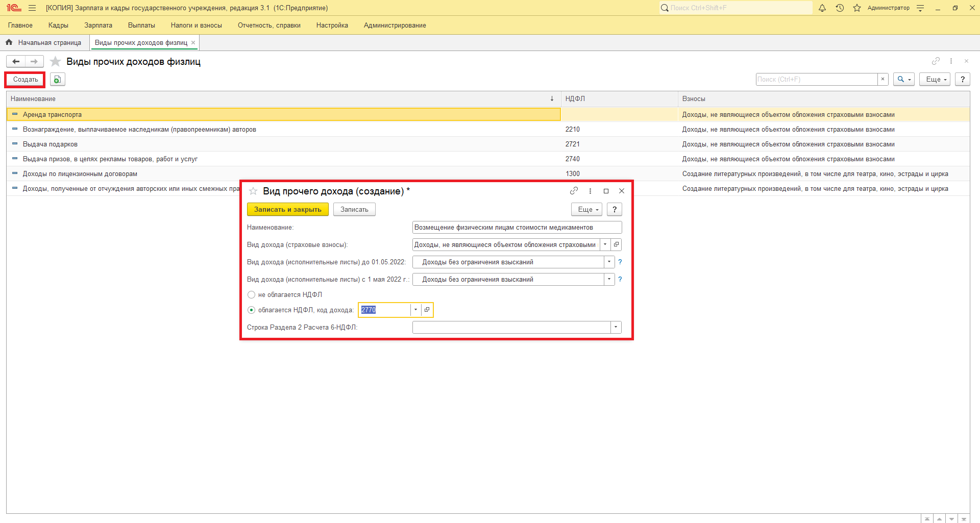
Task: Click Записать и закрыть button
Action: coord(288,209)
